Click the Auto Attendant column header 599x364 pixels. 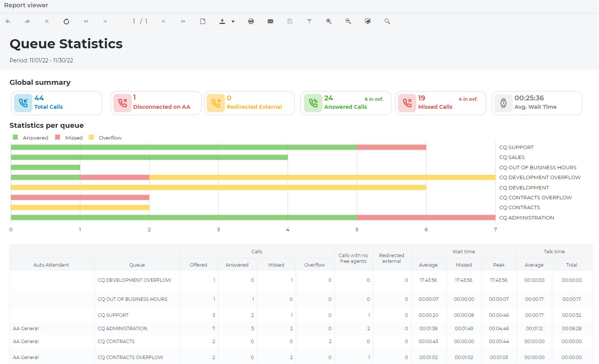point(51,265)
